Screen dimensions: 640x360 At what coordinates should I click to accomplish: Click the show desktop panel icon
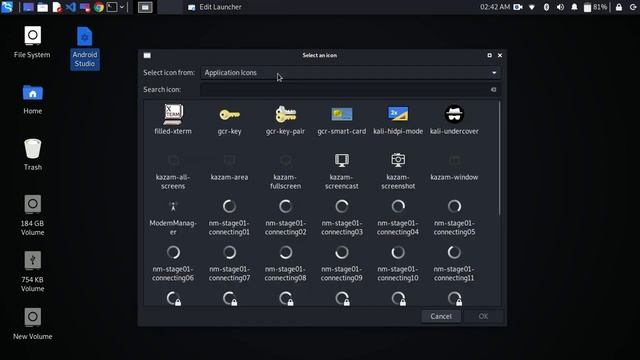28,7
